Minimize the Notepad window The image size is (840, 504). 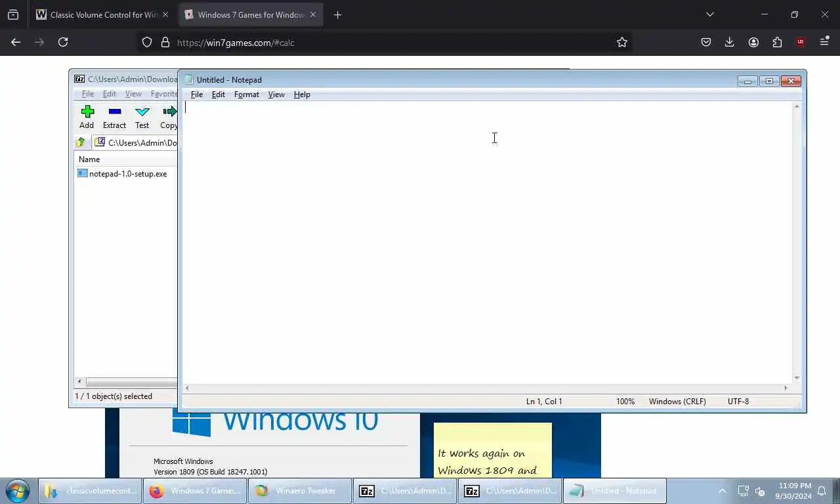point(747,81)
